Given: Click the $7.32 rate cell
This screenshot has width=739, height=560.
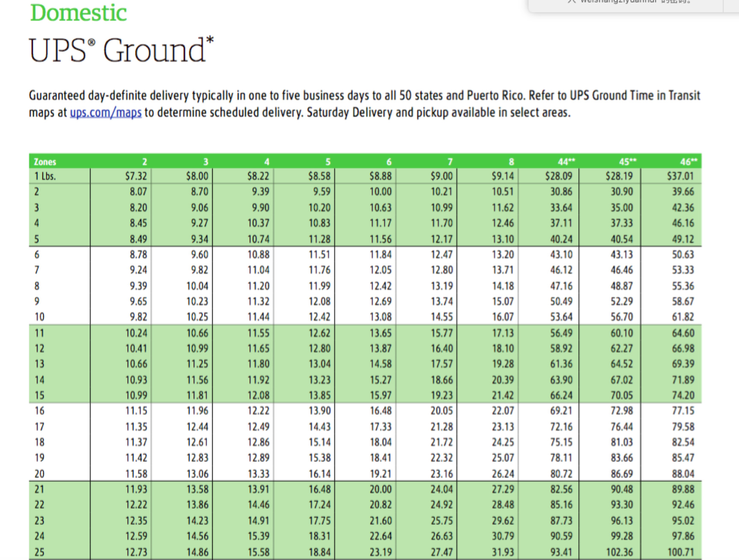Looking at the screenshot, I should point(136,176).
